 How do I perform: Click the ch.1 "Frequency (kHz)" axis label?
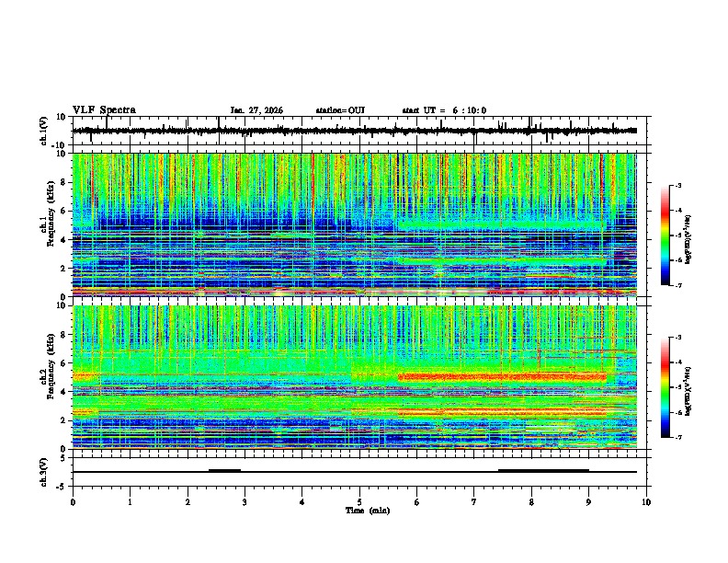tap(51, 213)
